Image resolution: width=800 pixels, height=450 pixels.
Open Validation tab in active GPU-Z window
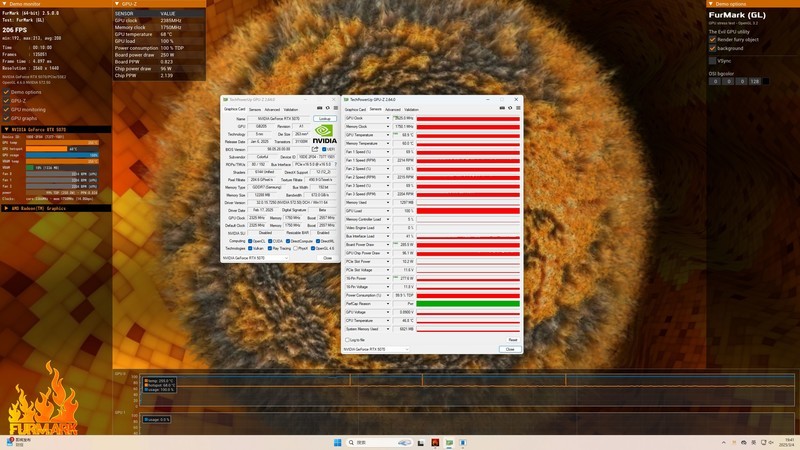click(x=411, y=109)
